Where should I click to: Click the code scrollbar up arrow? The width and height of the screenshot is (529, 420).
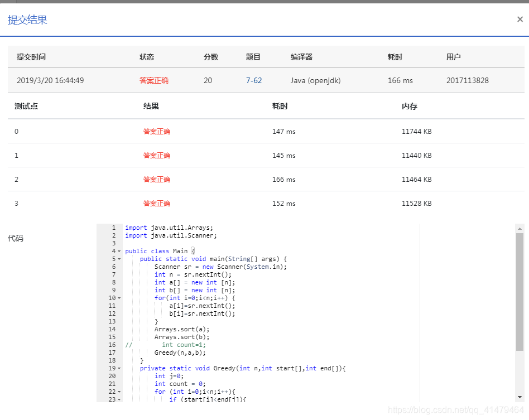(x=520, y=228)
